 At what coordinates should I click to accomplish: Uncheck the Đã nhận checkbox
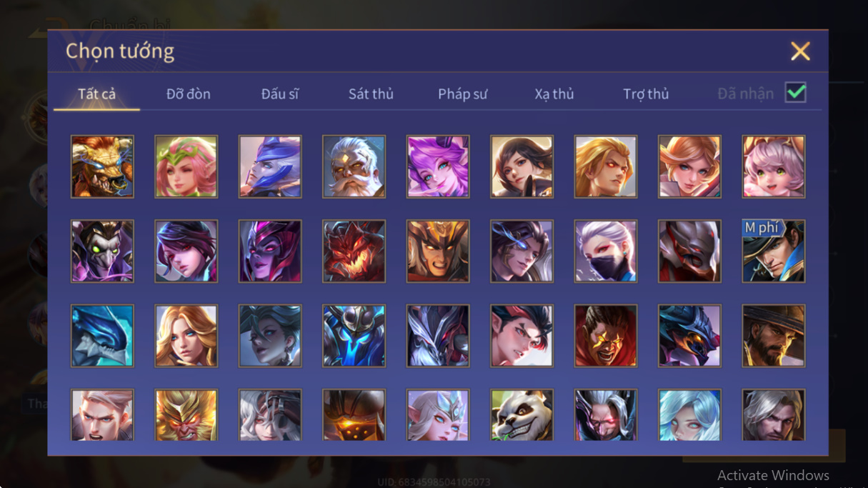coord(795,93)
